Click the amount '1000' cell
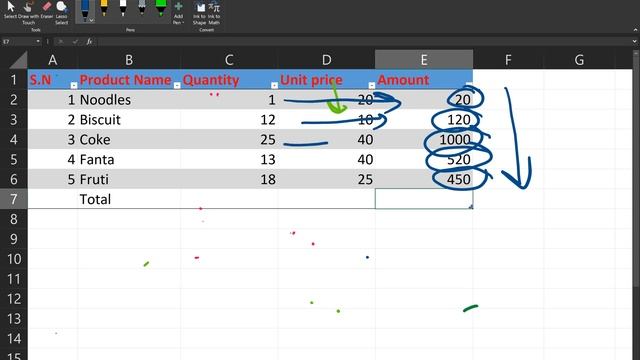This screenshot has width=640, height=360. pyautogui.click(x=424, y=139)
